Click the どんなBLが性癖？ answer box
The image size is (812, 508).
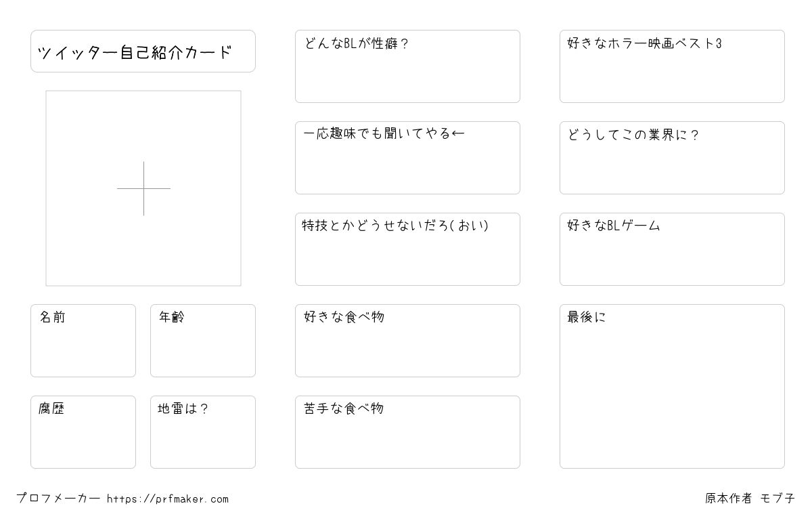[x=407, y=66]
